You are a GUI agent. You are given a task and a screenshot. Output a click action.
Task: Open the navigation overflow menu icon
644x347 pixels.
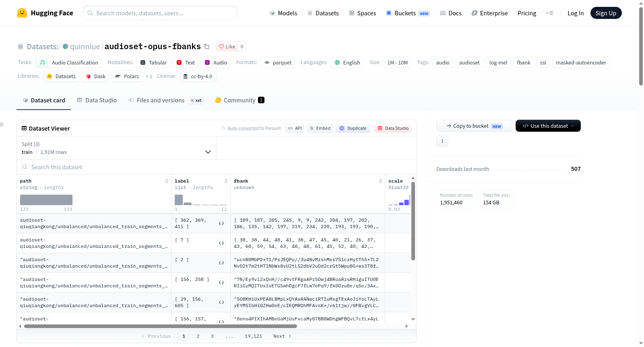(549, 13)
